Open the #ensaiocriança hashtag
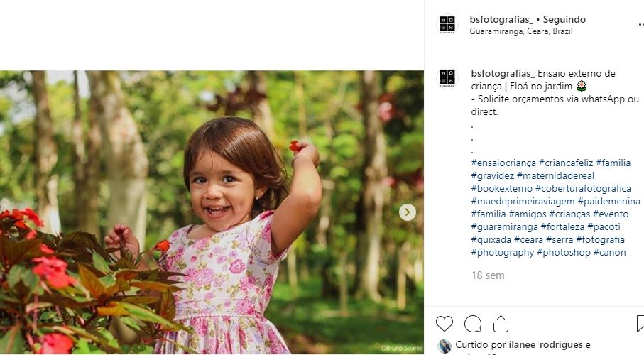 point(503,163)
